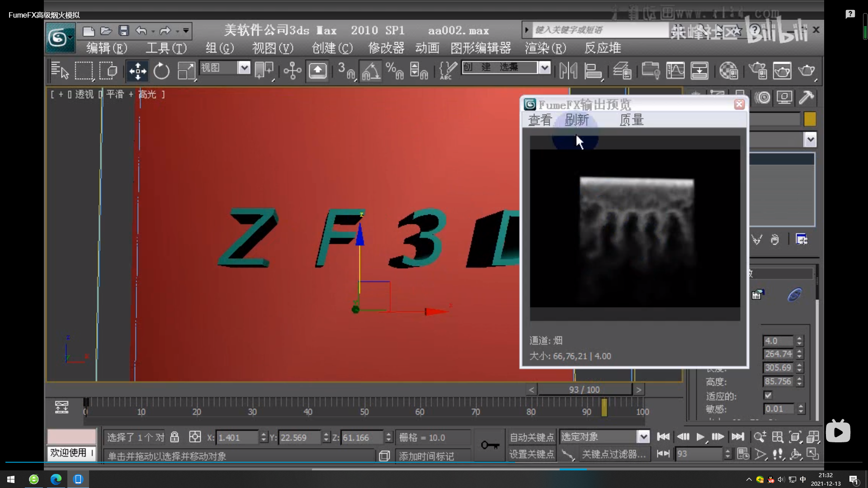Open Microsoft Edge from the taskbar
868x488 pixels.
[x=56, y=479]
